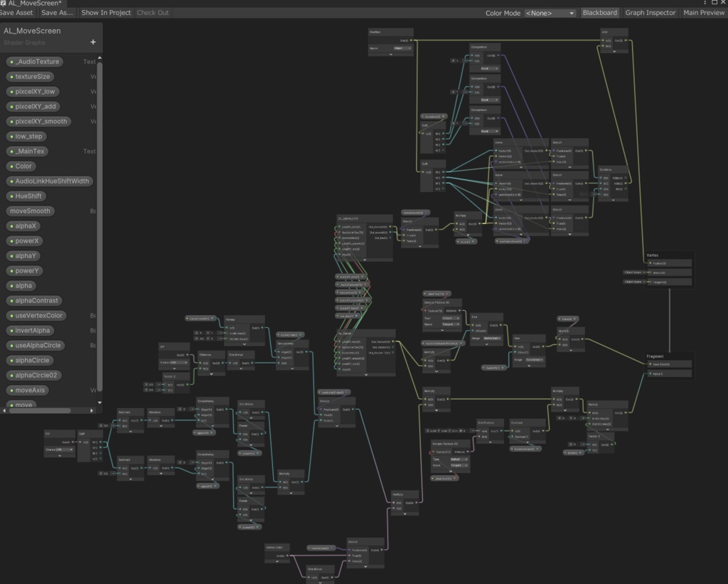728x584 pixels.
Task: Select the Dot Product node header
Action: click(489, 423)
